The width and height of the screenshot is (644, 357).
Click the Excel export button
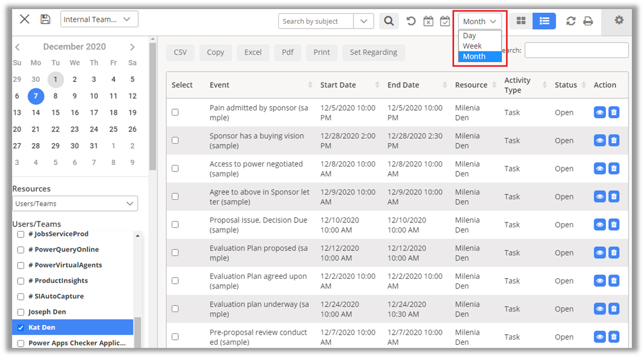[253, 52]
